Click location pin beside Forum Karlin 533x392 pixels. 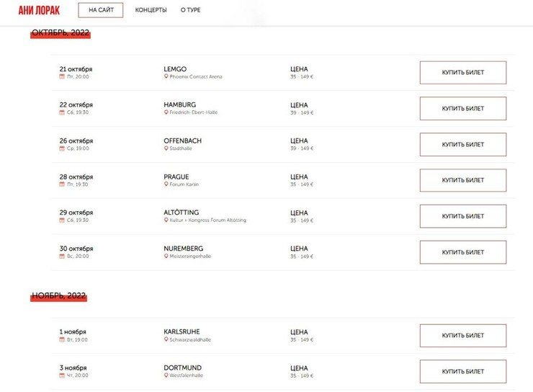(166, 184)
